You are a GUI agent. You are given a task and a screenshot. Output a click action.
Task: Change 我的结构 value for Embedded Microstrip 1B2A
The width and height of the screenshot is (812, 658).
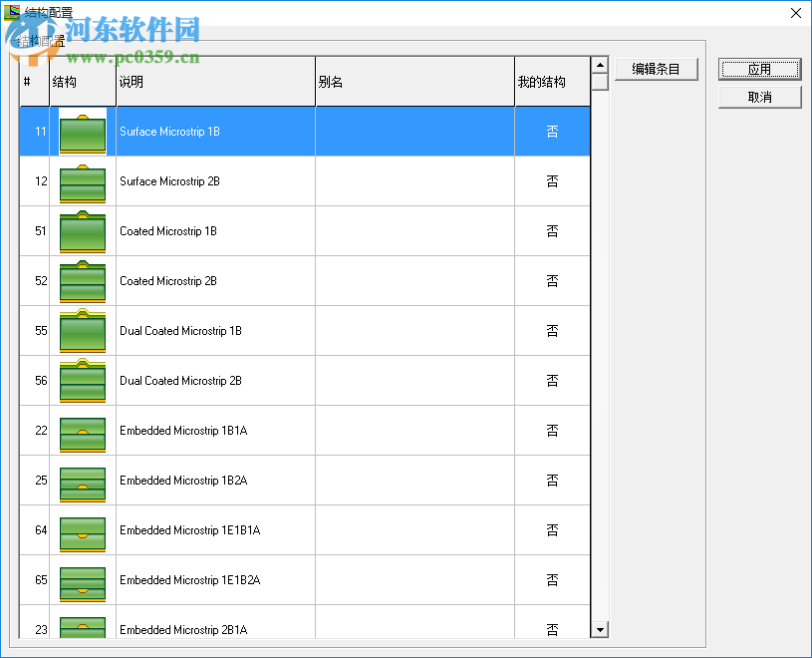coord(553,480)
